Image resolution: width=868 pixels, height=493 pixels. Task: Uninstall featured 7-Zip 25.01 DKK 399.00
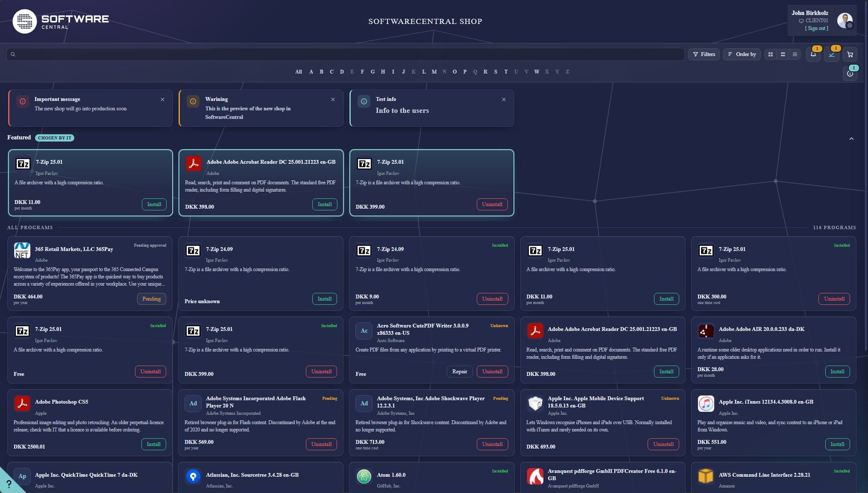click(x=492, y=204)
